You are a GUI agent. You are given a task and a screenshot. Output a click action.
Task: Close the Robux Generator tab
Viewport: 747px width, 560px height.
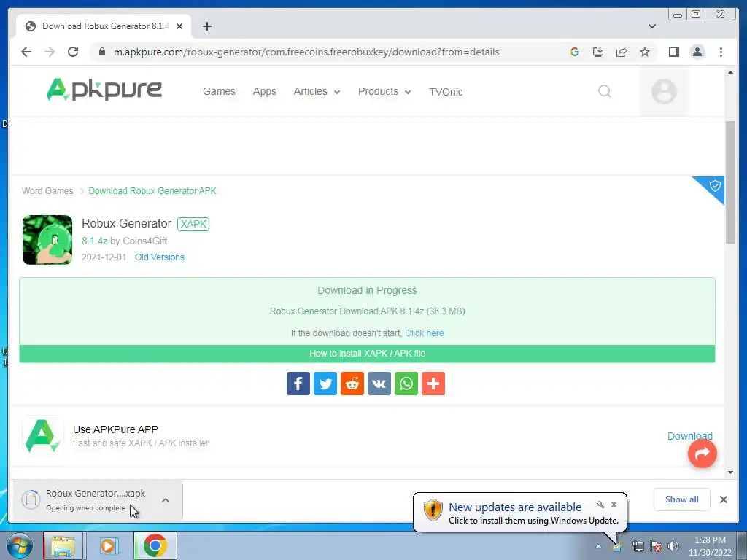click(179, 26)
